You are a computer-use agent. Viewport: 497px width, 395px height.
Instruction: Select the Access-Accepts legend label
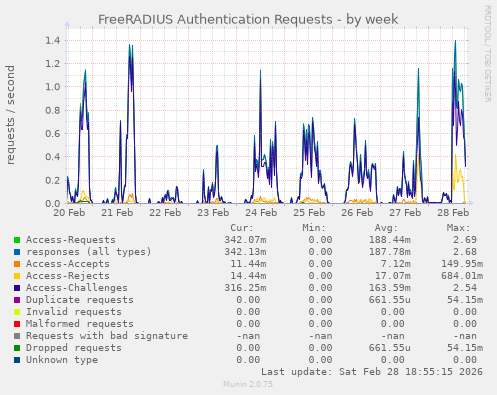[x=68, y=264]
